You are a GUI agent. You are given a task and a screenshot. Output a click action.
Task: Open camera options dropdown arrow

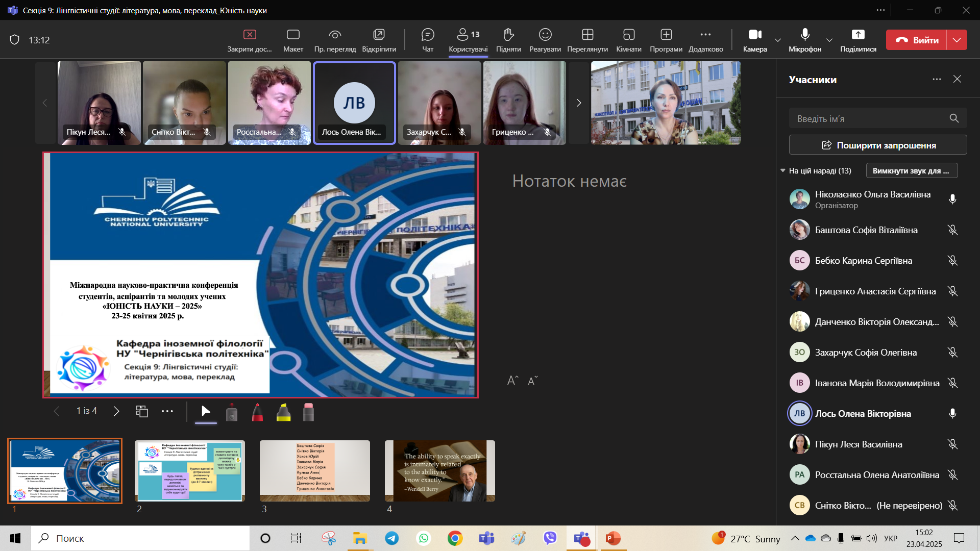pos(778,40)
